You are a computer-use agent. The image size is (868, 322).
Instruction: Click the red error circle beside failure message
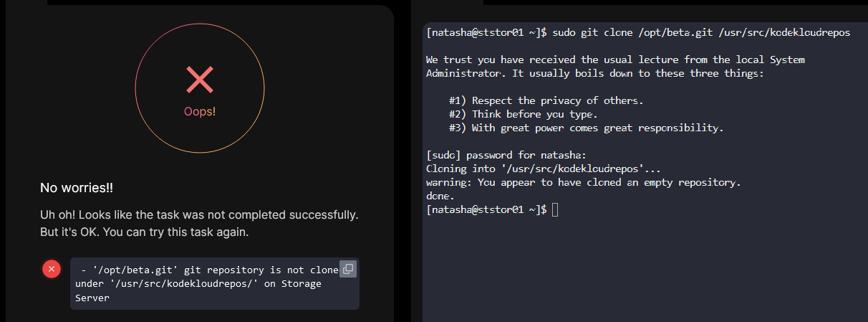[x=51, y=269]
